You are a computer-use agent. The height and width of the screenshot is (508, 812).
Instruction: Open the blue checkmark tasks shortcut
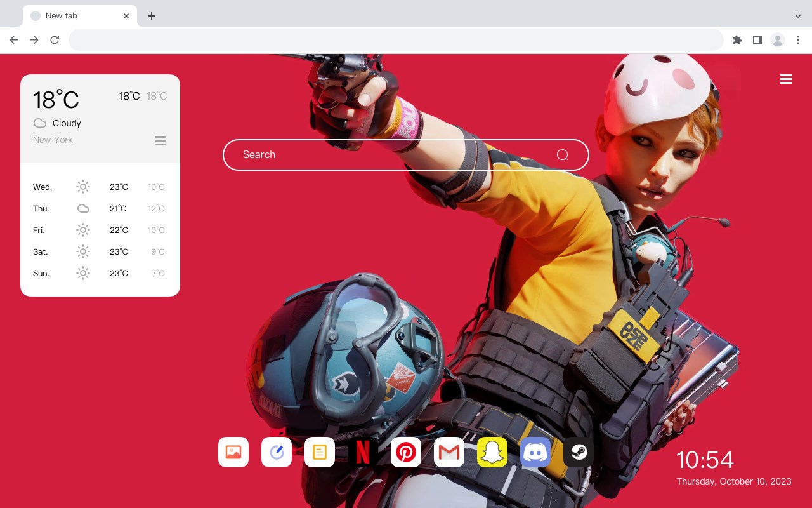(x=277, y=452)
